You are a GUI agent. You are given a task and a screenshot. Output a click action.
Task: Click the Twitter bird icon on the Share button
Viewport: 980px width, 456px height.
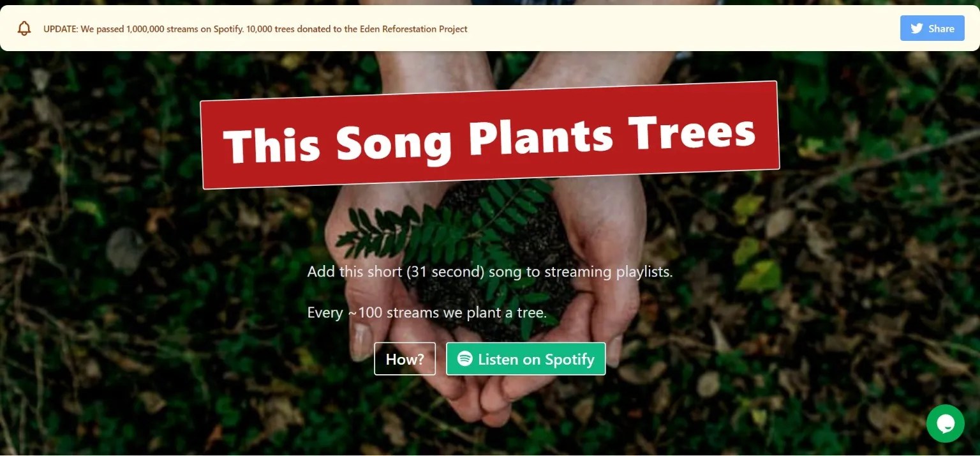(917, 28)
